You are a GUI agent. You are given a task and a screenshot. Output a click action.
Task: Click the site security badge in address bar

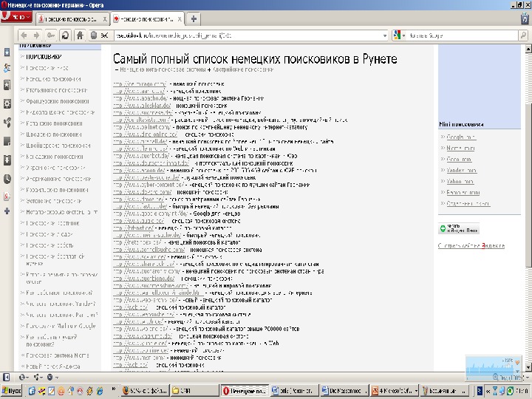[100, 35]
